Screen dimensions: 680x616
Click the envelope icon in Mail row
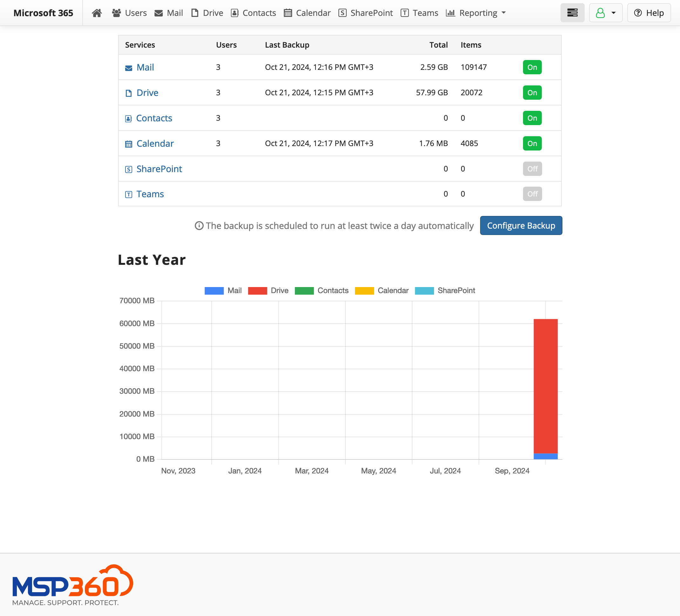pos(128,68)
